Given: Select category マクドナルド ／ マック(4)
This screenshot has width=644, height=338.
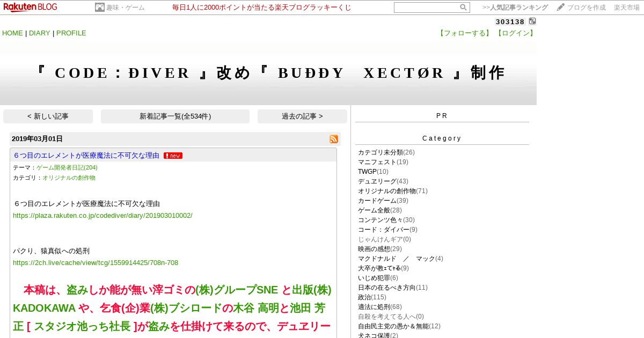Looking at the screenshot, I should click(x=400, y=259).
